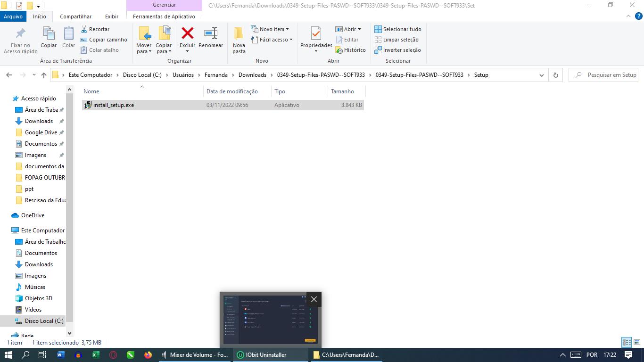Click the Renomear icon in ribbon
644x362 pixels.
(x=210, y=33)
